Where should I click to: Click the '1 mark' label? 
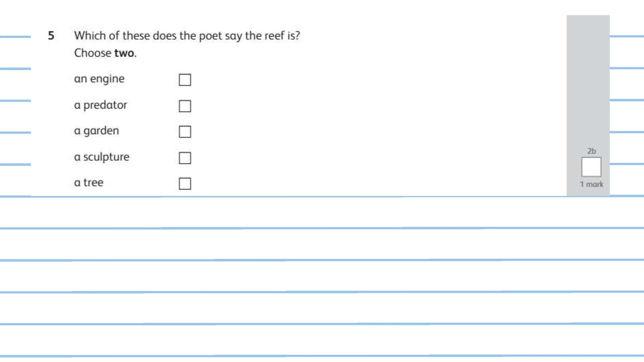pyautogui.click(x=591, y=185)
